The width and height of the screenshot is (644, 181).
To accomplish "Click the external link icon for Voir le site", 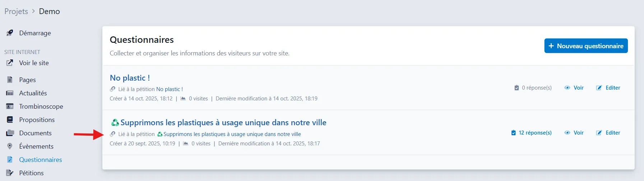I will 10,63.
